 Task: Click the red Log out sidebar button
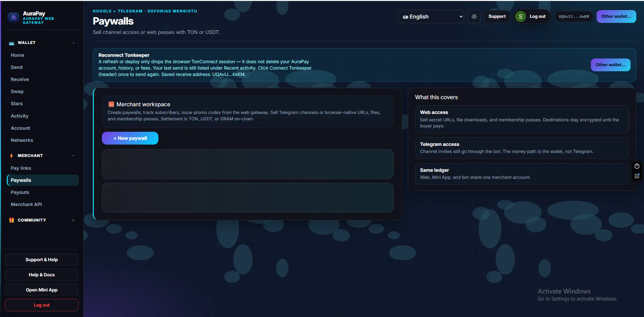[x=42, y=305]
